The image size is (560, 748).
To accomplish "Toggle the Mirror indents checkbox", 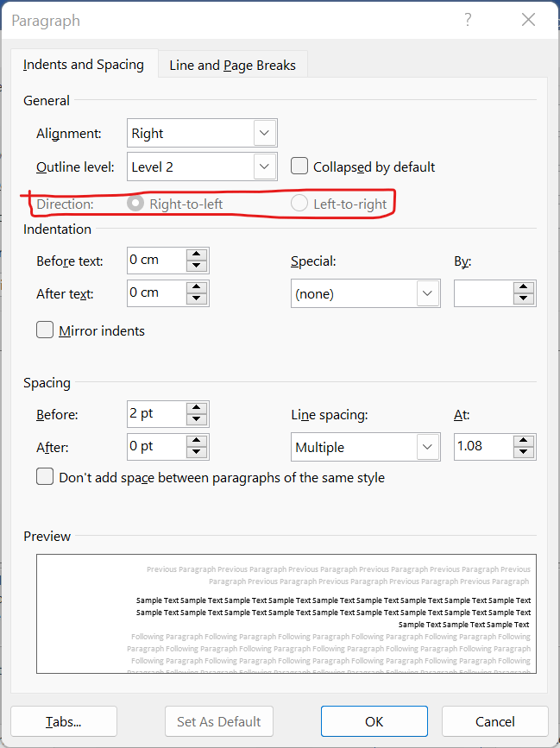I will tap(45, 330).
